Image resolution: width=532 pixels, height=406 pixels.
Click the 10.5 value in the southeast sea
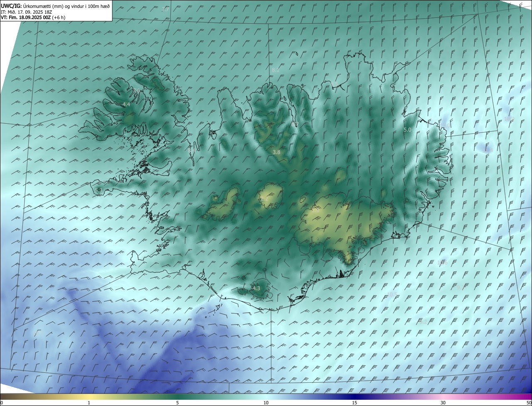[392, 294]
